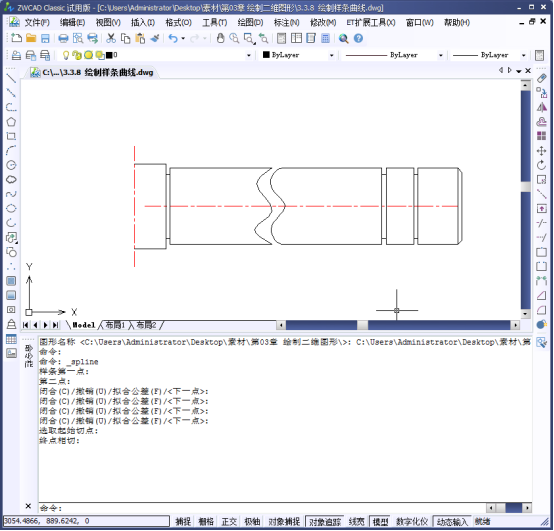Image resolution: width=554 pixels, height=531 pixels.
Task: Select the Polygon drawing tool
Action: 11,122
